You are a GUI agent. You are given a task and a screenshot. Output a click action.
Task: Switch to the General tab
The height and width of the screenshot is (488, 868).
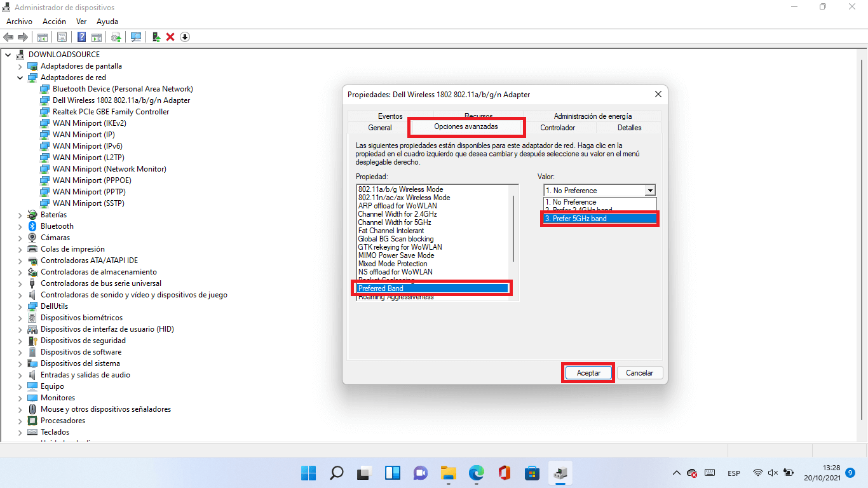(380, 128)
